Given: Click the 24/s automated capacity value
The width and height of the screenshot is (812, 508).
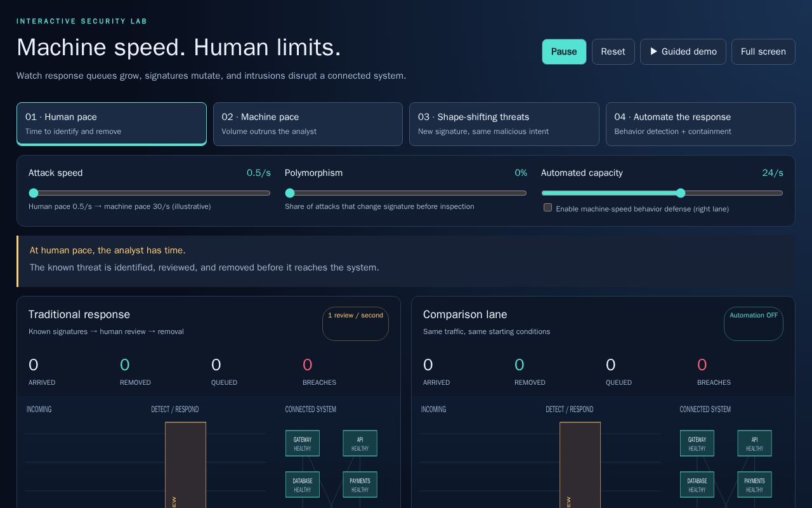Looking at the screenshot, I should tap(773, 173).
